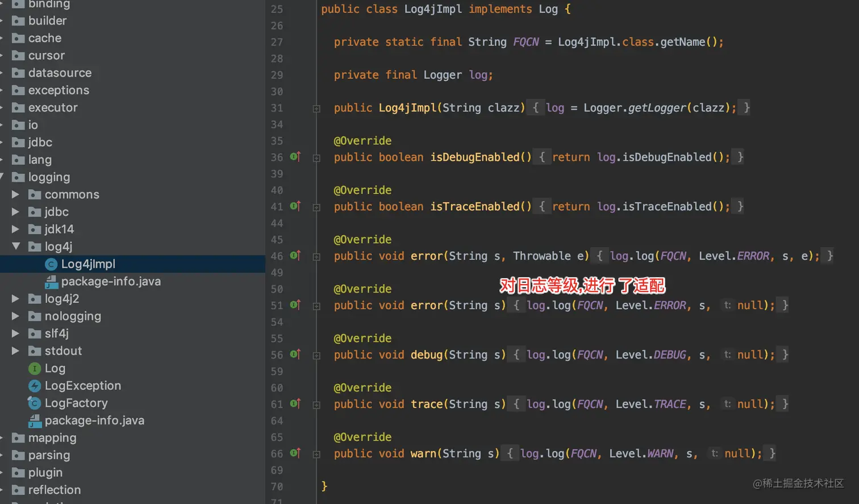The image size is (859, 504).
Task: Click the FQCN constant on line 27
Action: point(526,42)
